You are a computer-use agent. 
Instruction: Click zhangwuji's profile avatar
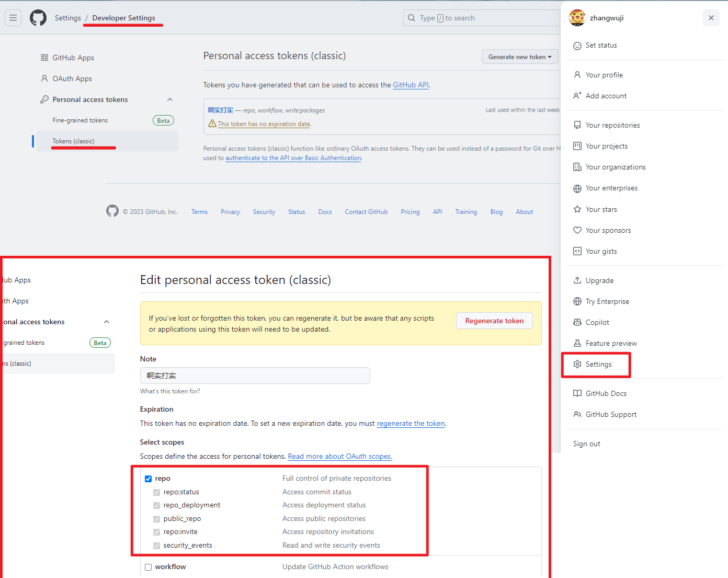click(577, 18)
